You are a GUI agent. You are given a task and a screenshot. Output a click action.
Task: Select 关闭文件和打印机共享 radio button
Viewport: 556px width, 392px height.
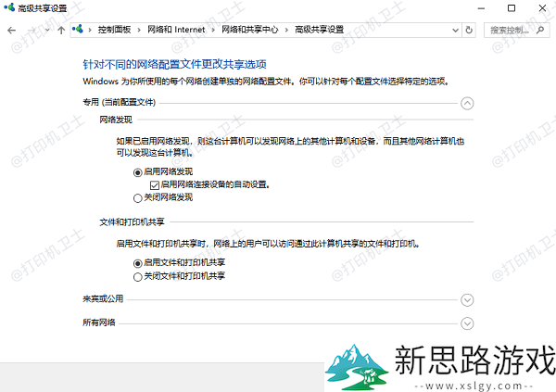point(137,277)
